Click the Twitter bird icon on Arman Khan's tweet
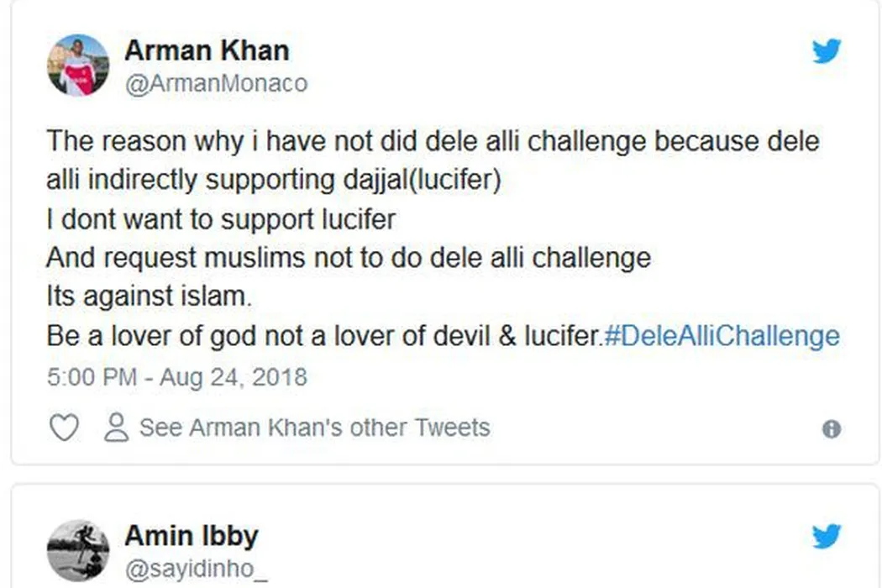Viewport: 882px width, 588px height. tap(826, 52)
